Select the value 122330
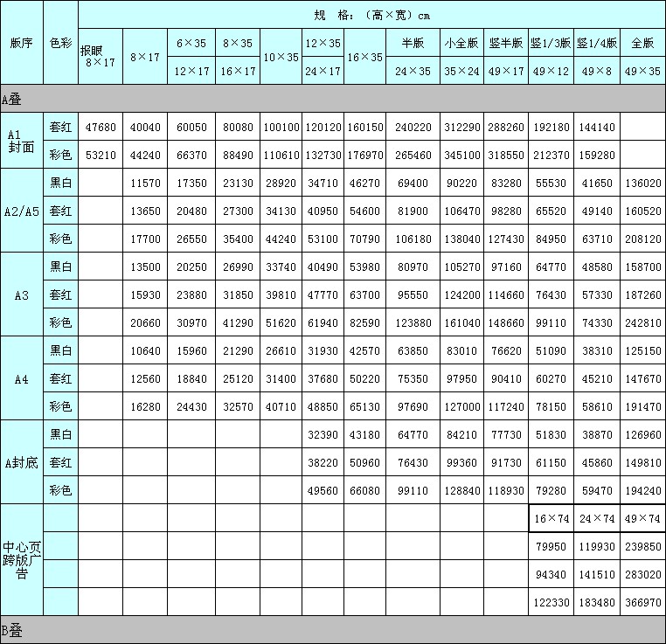 (551, 602)
